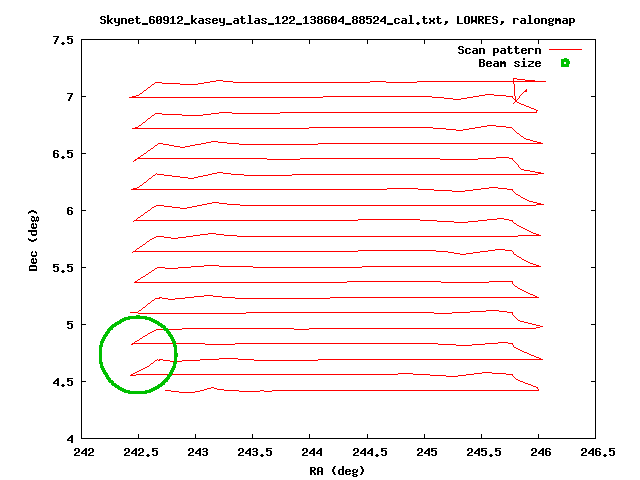Image resolution: width=640 pixels, height=480 pixels.
Task: Click the x-axis tick label 244
Action: (x=312, y=452)
